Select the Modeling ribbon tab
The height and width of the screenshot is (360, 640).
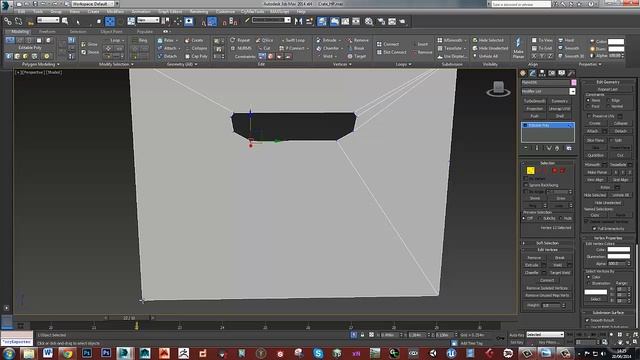pyautogui.click(x=19, y=31)
